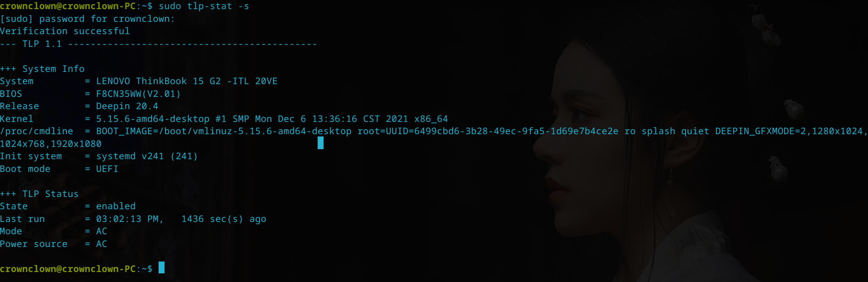Click the '1436 sec(s) ago' text
This screenshot has height=282, width=868.
pos(224,219)
